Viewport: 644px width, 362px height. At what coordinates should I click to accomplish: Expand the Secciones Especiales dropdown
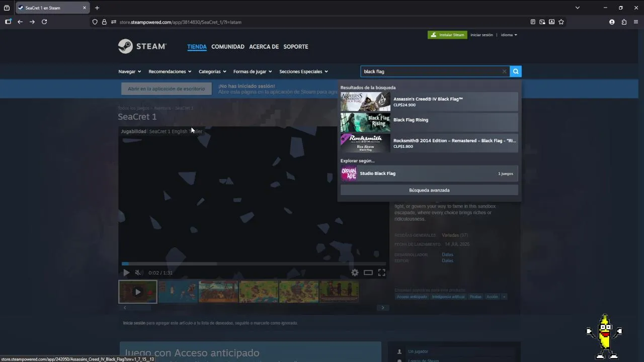click(303, 71)
